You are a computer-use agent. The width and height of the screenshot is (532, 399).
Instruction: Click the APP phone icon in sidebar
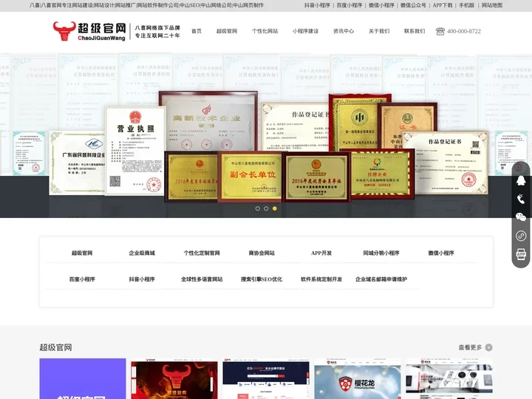tap(521, 253)
